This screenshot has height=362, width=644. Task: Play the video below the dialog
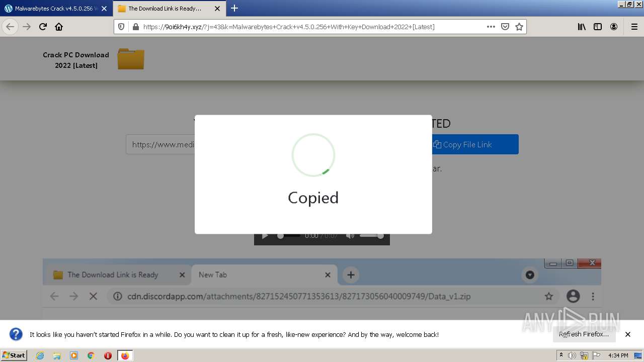tap(265, 236)
